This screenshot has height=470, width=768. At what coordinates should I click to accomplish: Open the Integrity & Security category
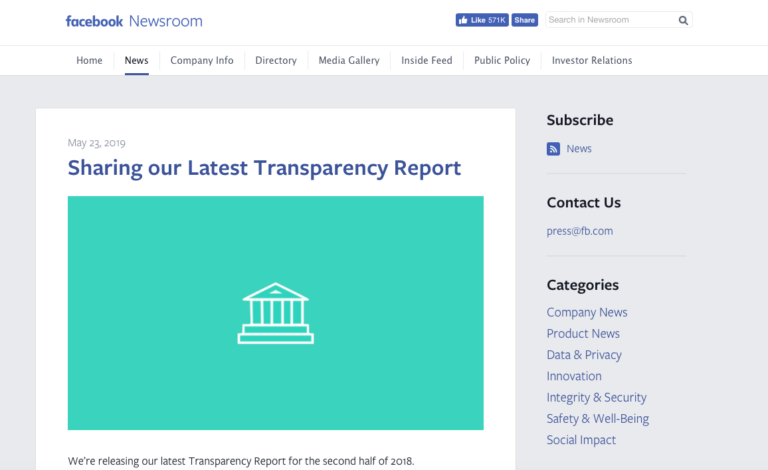[x=597, y=398]
